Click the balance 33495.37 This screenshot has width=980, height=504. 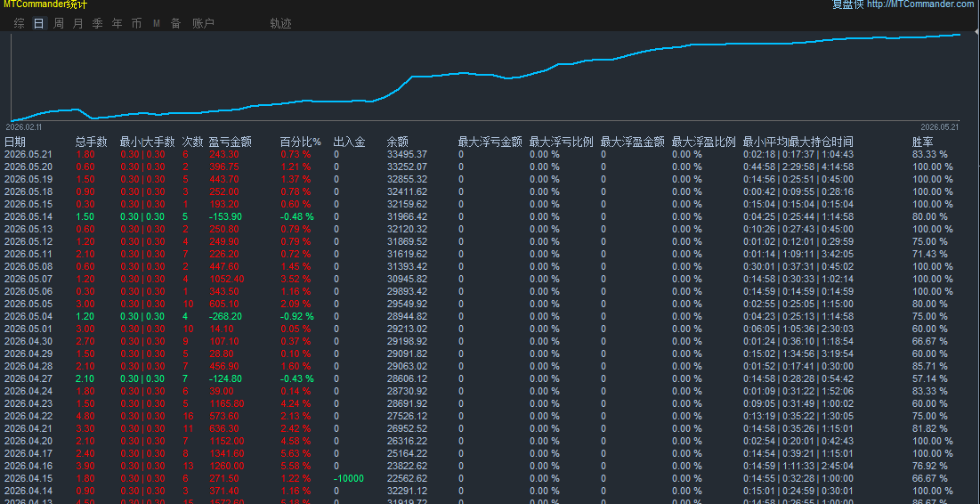tap(407, 154)
